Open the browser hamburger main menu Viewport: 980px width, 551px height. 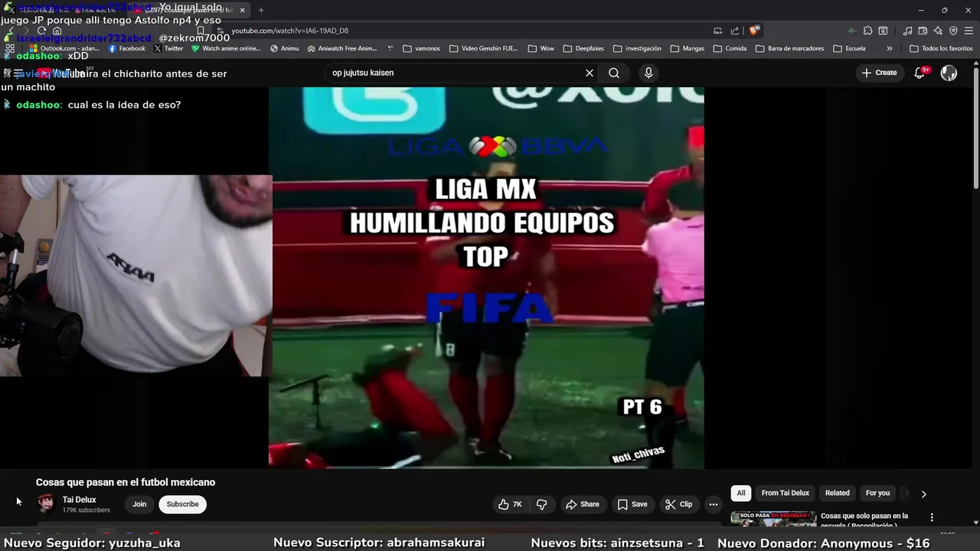969,31
